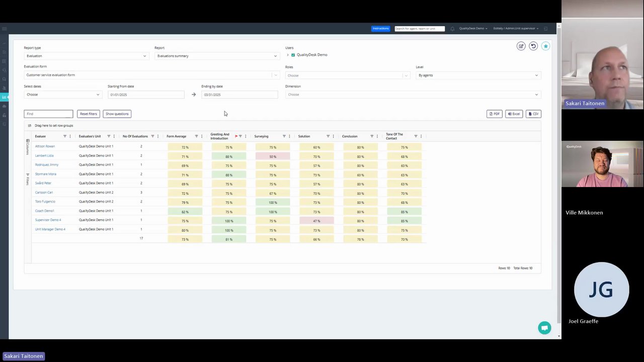Open Evaluatee's Unit column menu dots
644x362 pixels.
click(x=114, y=136)
